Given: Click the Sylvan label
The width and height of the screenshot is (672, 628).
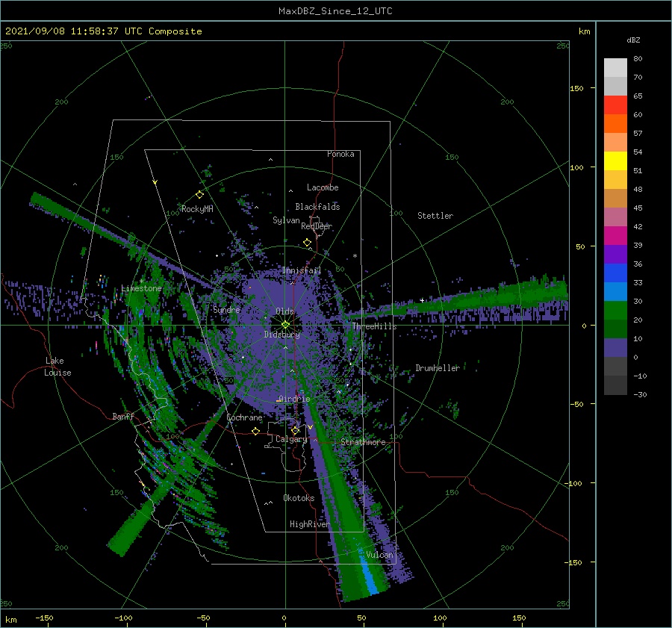Looking at the screenshot, I should 286,220.
